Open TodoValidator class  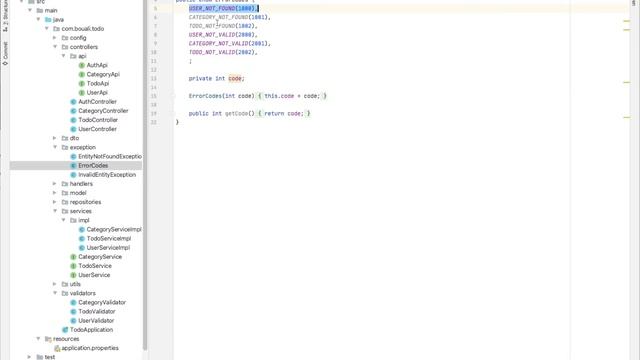97,311
